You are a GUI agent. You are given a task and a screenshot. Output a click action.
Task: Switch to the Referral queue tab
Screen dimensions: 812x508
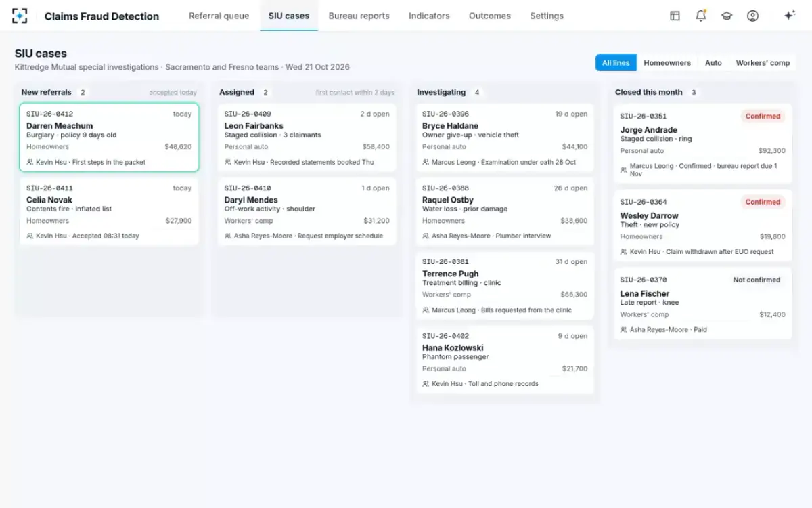[219, 16]
